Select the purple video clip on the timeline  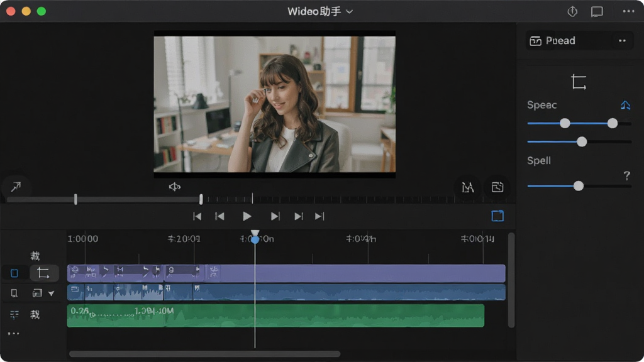pyautogui.click(x=286, y=273)
